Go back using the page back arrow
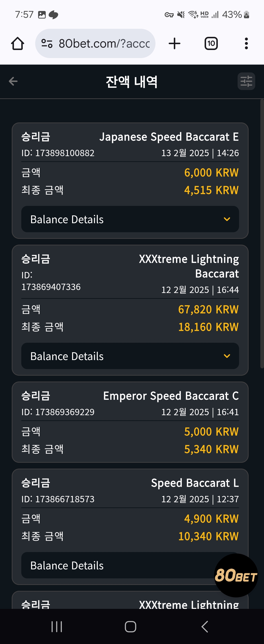This screenshot has height=644, width=264. pyautogui.click(x=13, y=81)
